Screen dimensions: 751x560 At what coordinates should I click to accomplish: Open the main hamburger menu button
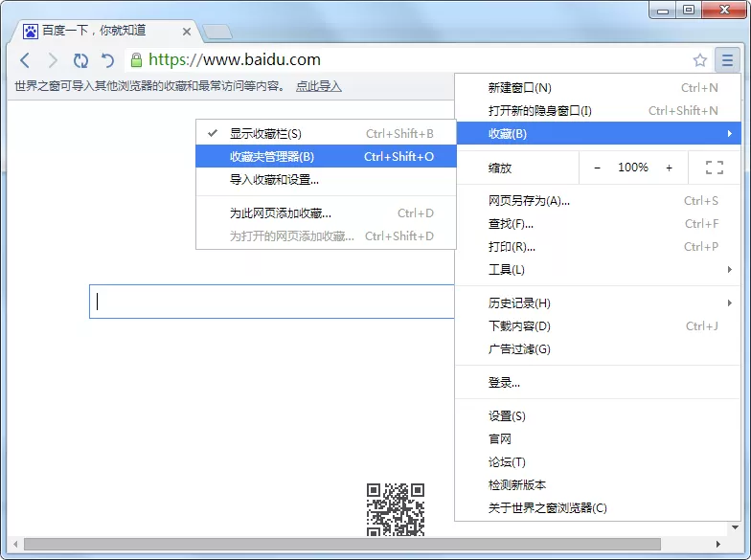point(727,60)
